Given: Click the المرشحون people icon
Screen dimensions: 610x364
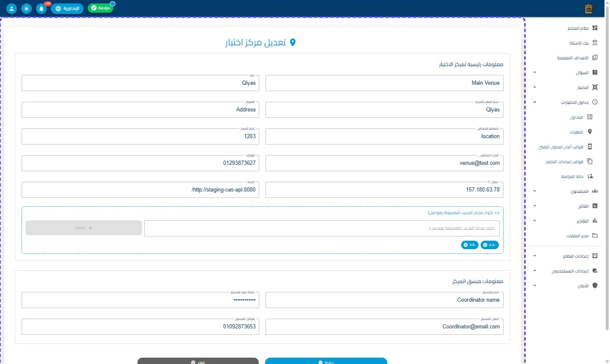Looking at the screenshot, I should point(595,191).
